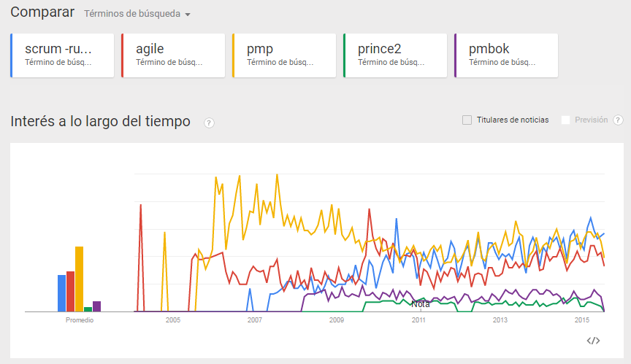
Task: Toggle the Previsión checkbox
Action: tap(565, 120)
